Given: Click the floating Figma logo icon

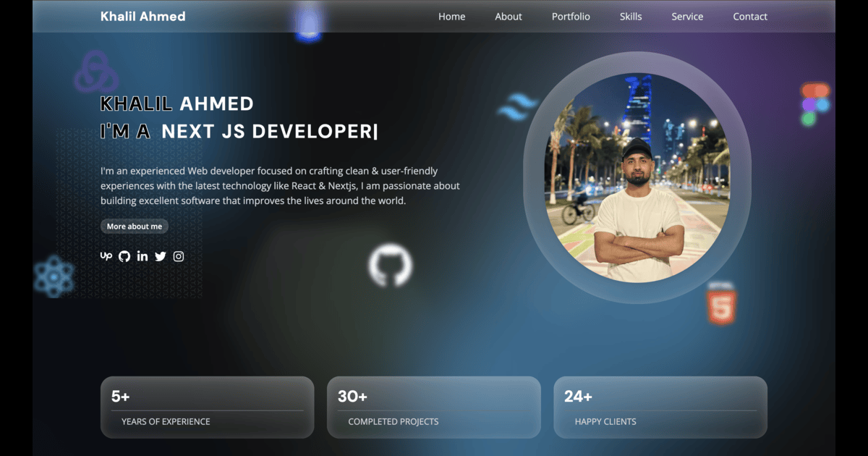Looking at the screenshot, I should coord(814,104).
